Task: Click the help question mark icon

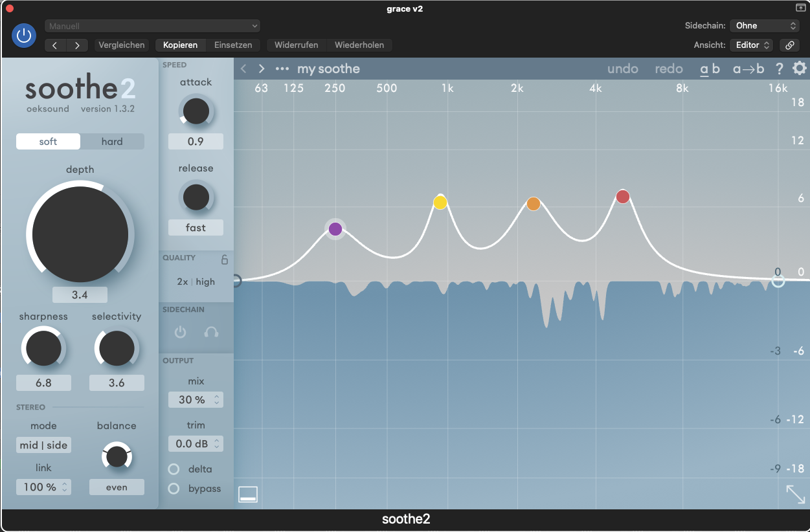Action: tap(779, 69)
